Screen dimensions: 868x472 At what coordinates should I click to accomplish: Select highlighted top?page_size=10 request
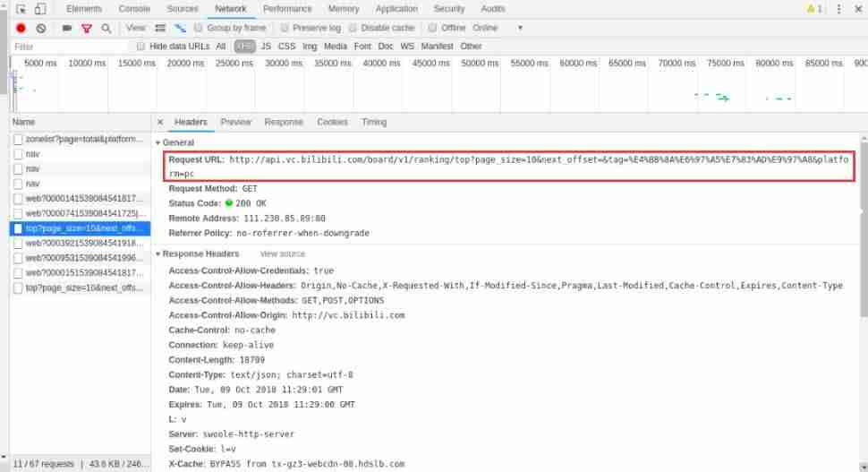click(x=80, y=228)
